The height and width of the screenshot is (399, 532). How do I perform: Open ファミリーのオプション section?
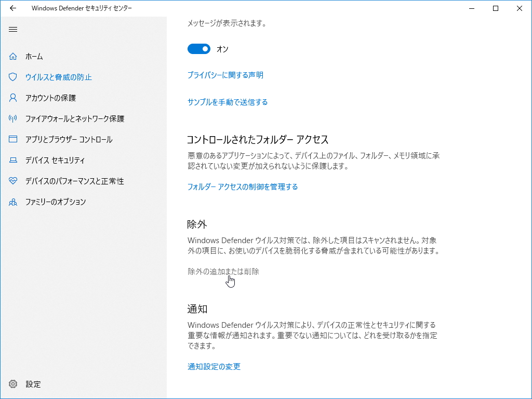click(x=56, y=202)
